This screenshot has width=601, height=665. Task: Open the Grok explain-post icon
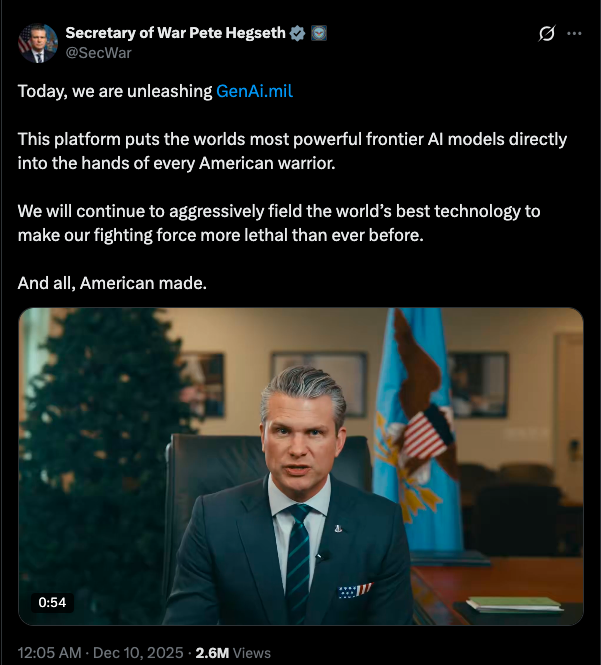tap(546, 33)
